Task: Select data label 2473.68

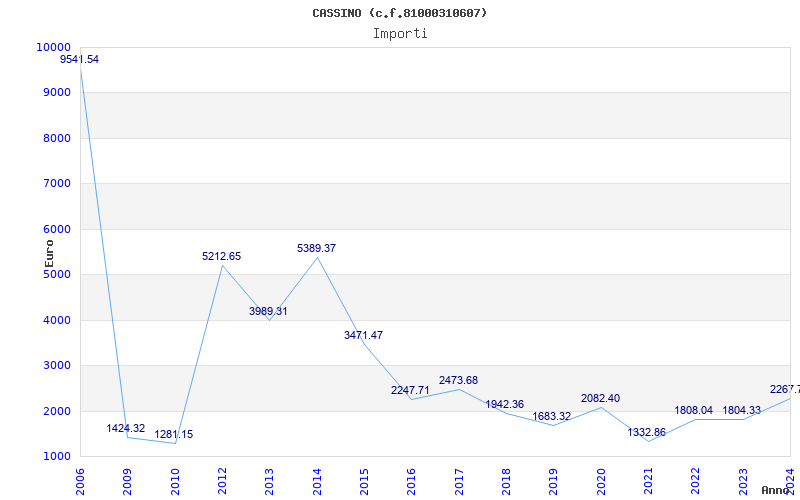Action: (x=458, y=381)
